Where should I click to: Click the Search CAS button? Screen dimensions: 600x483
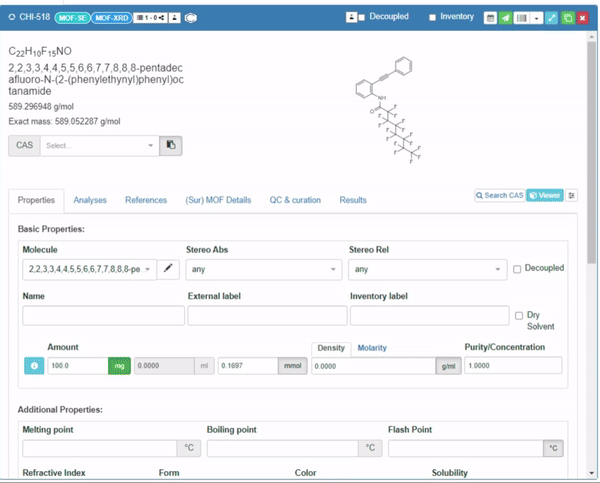click(499, 196)
